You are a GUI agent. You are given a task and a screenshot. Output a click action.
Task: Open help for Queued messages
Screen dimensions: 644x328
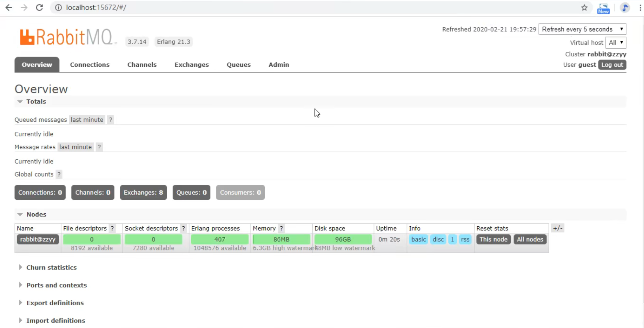tap(110, 120)
